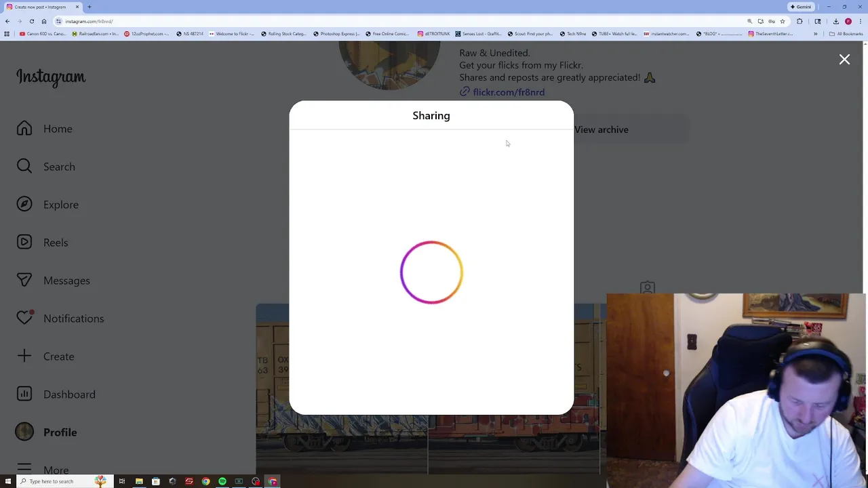Open the 12ozProphet.com bookmark
Image resolution: width=868 pixels, height=488 pixels.
tap(146, 34)
